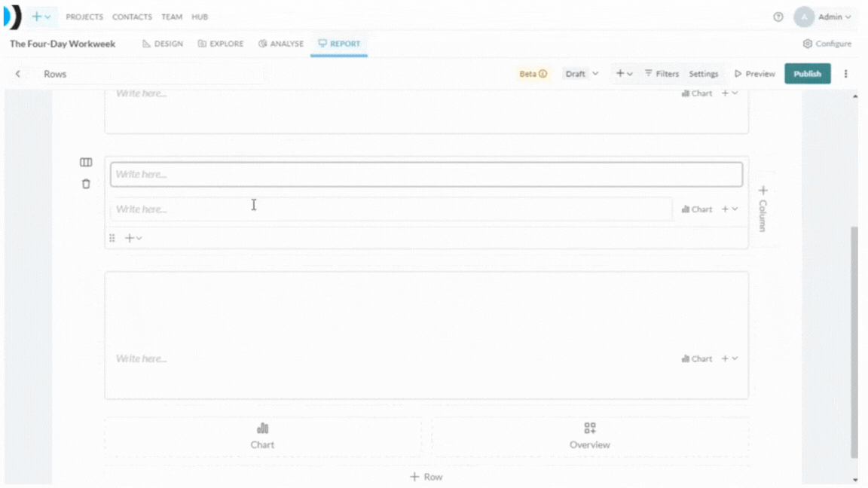The image size is (868, 488).
Task: Click the scrollbar down arrow
Action: tap(854, 480)
